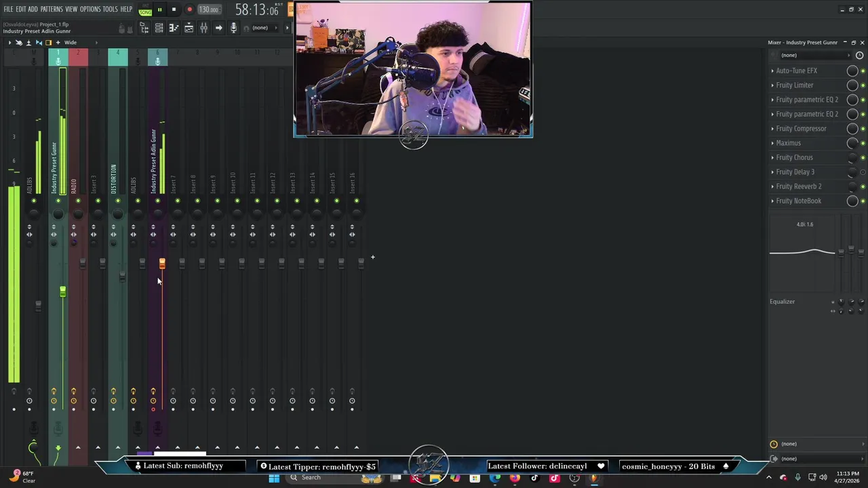Show hidden system tray icons
The image size is (868, 488).
[769, 478]
